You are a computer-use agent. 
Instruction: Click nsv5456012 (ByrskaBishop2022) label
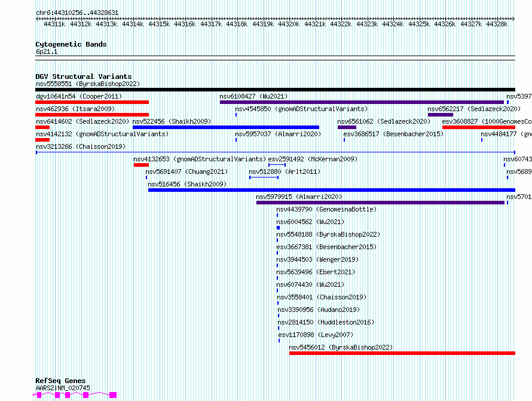click(341, 347)
